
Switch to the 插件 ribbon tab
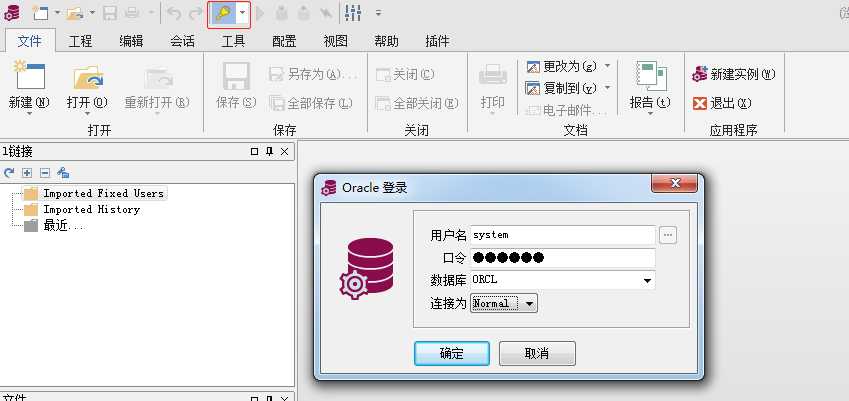coord(437,41)
